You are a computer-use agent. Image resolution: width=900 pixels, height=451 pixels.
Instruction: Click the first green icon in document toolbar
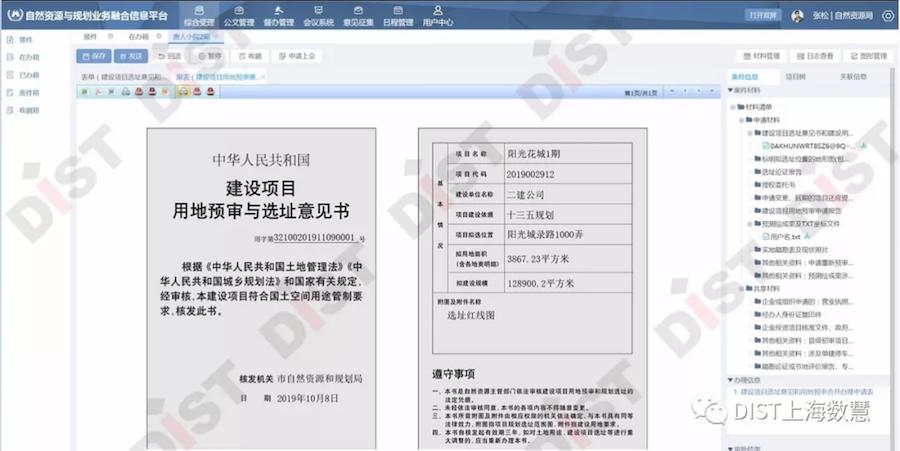coord(84,91)
